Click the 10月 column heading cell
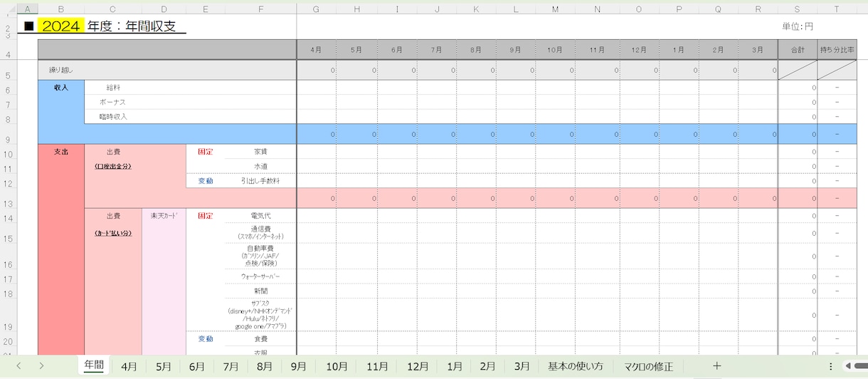 555,50
